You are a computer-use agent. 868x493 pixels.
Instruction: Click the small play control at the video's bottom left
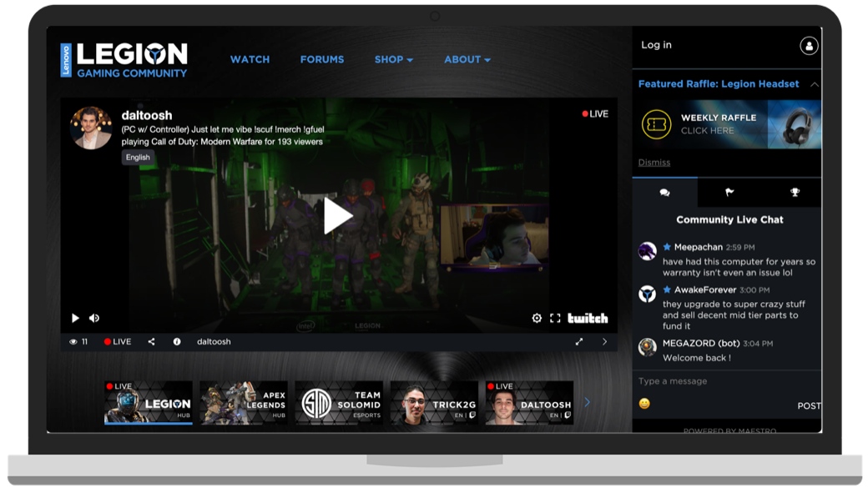point(75,318)
